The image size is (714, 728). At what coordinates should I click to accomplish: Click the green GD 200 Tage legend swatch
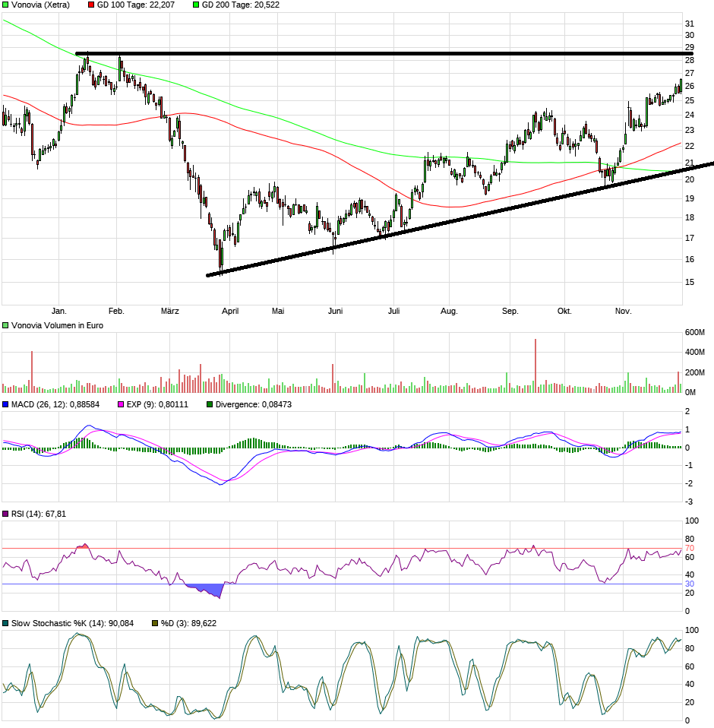point(196,5)
